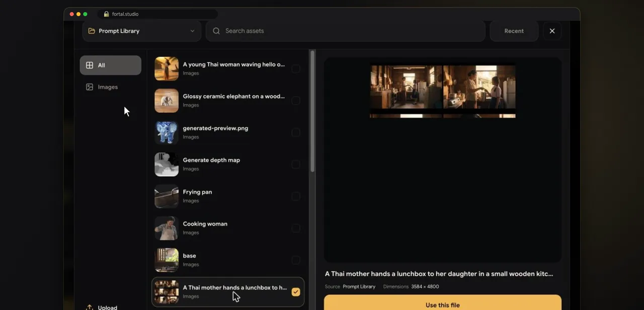Click the grid icon beside All

pos(90,65)
